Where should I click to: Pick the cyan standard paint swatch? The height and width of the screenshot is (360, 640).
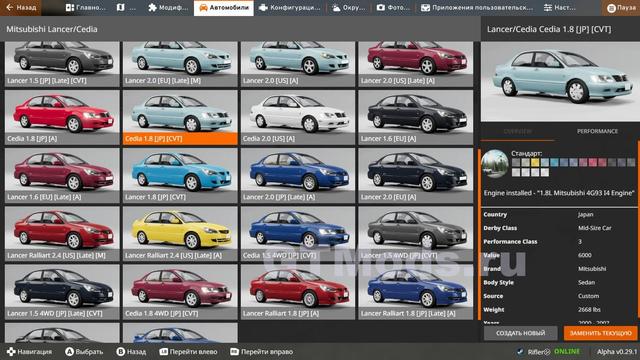click(554, 162)
